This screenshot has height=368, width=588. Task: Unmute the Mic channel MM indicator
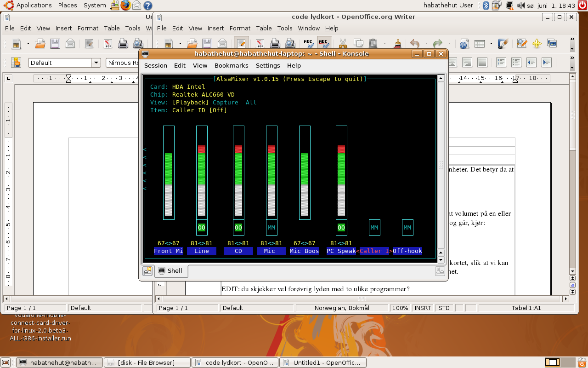pos(271,227)
